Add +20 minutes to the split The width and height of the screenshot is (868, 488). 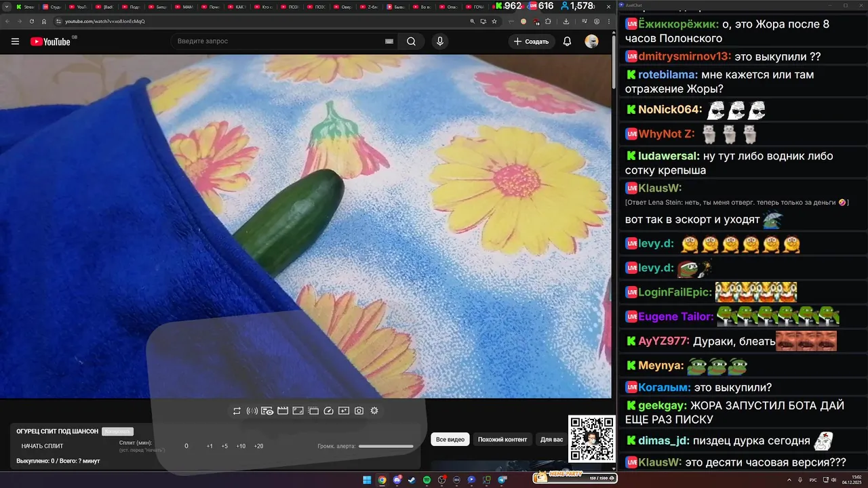(258, 446)
